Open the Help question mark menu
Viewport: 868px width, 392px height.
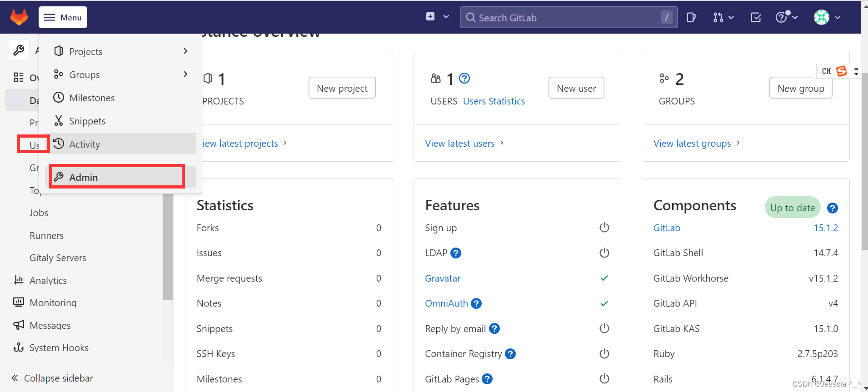[781, 17]
